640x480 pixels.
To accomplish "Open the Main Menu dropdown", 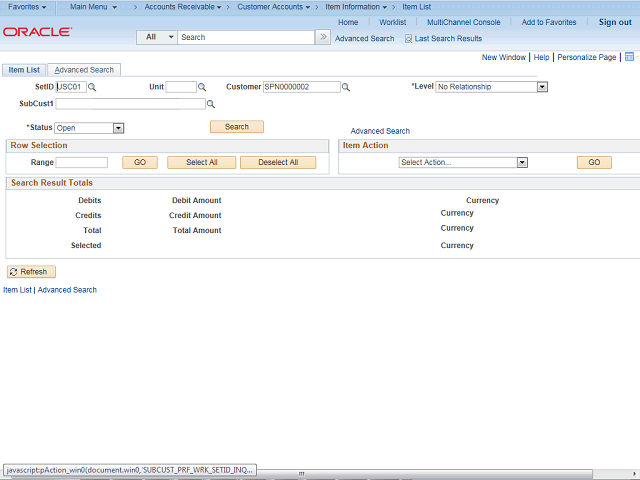I will pyautogui.click(x=93, y=7).
